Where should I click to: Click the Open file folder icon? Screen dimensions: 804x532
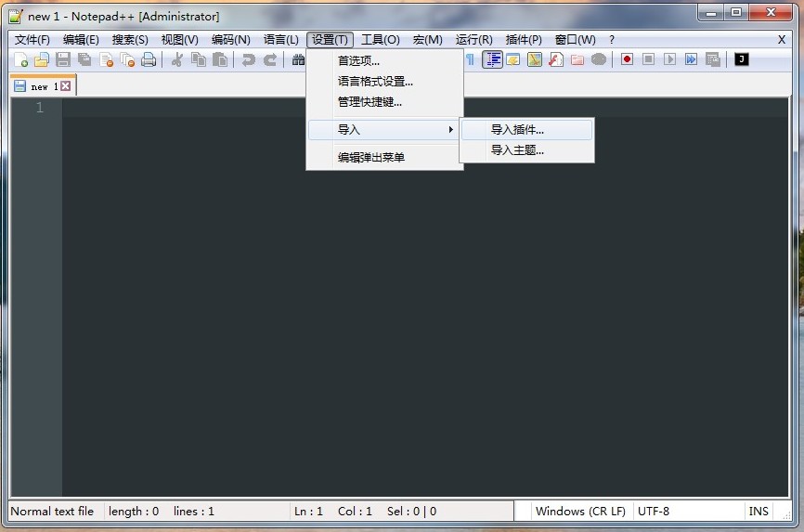(x=42, y=60)
